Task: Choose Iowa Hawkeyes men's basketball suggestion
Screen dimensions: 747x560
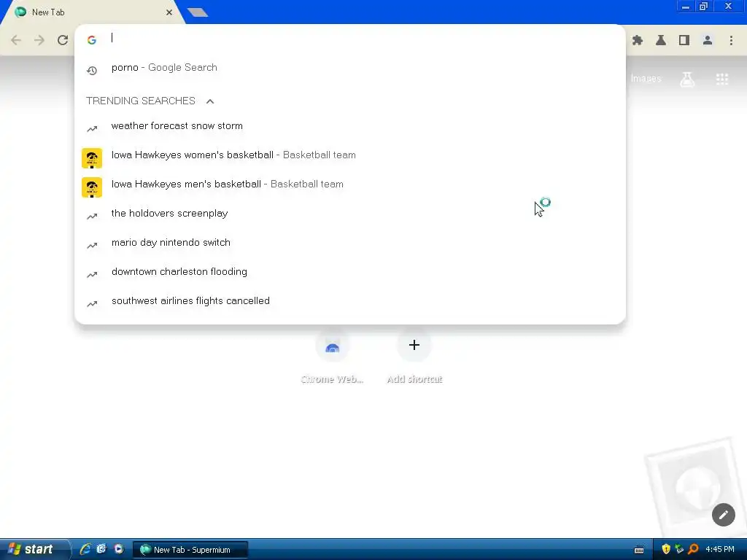Action: (x=350, y=184)
